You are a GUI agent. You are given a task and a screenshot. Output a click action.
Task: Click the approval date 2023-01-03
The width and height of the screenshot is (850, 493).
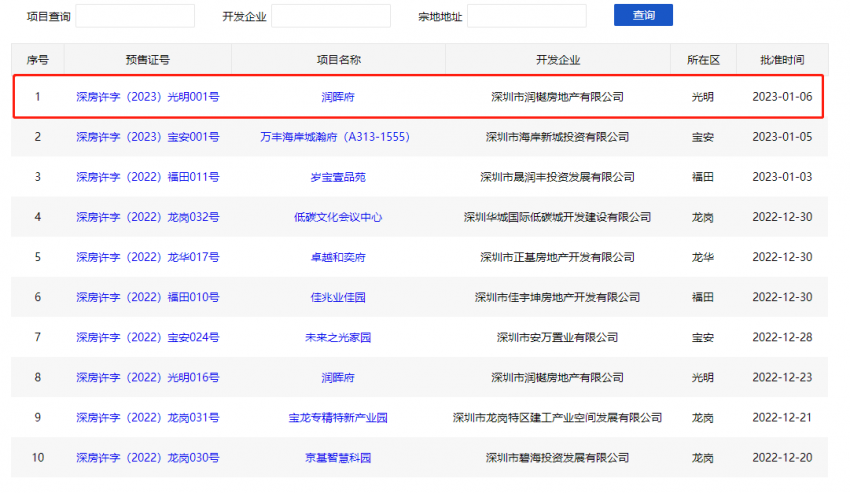[x=782, y=177]
